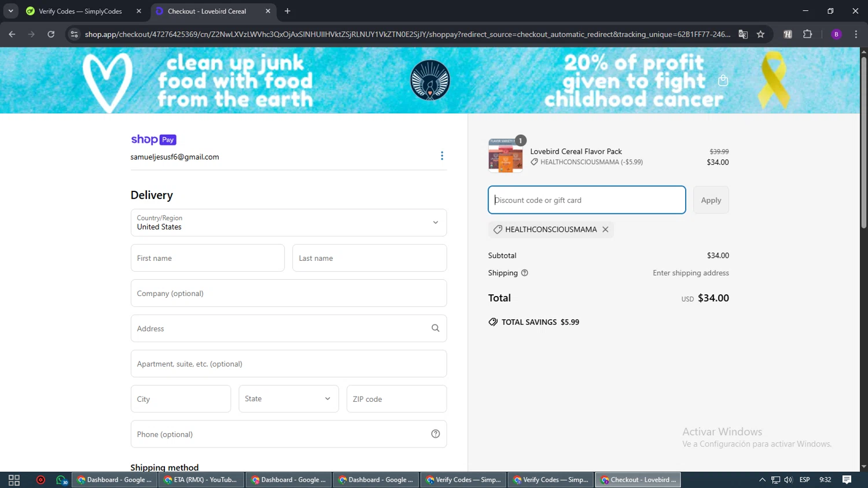Screen dimensions: 868x488
Task: Reload the checkout page
Action: 51,34
